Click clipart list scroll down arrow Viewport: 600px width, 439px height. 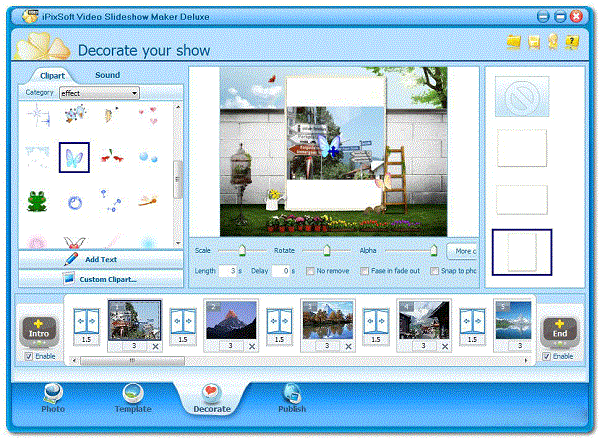[178, 243]
